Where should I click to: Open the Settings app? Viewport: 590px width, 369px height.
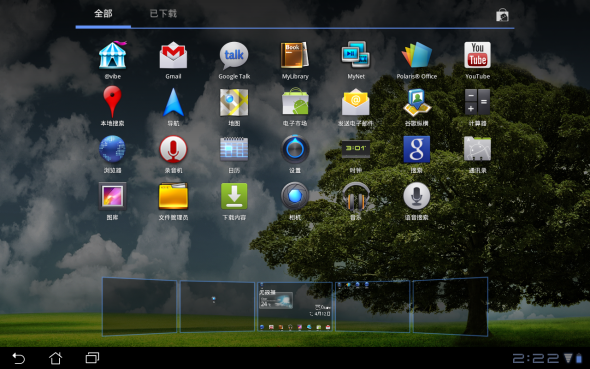(295, 149)
